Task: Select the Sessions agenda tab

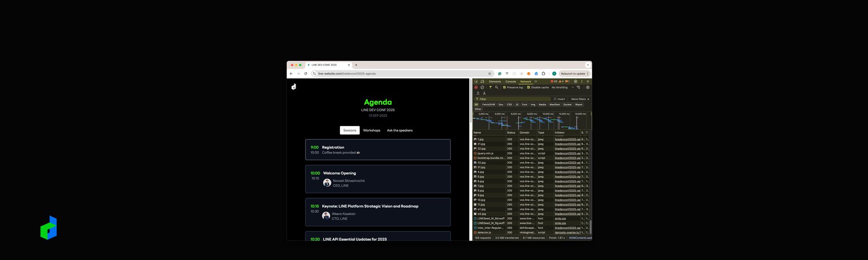Action: pyautogui.click(x=350, y=130)
